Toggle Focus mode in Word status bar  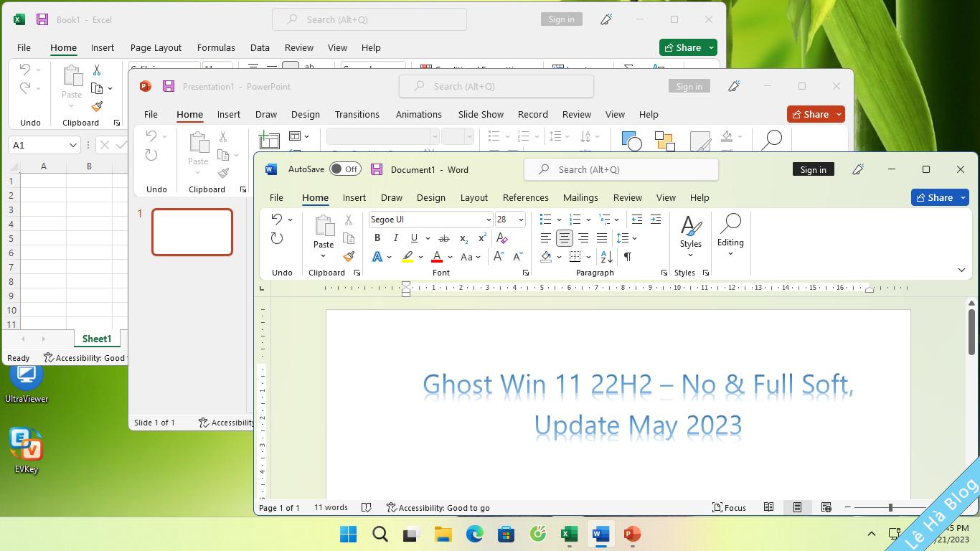tap(729, 507)
